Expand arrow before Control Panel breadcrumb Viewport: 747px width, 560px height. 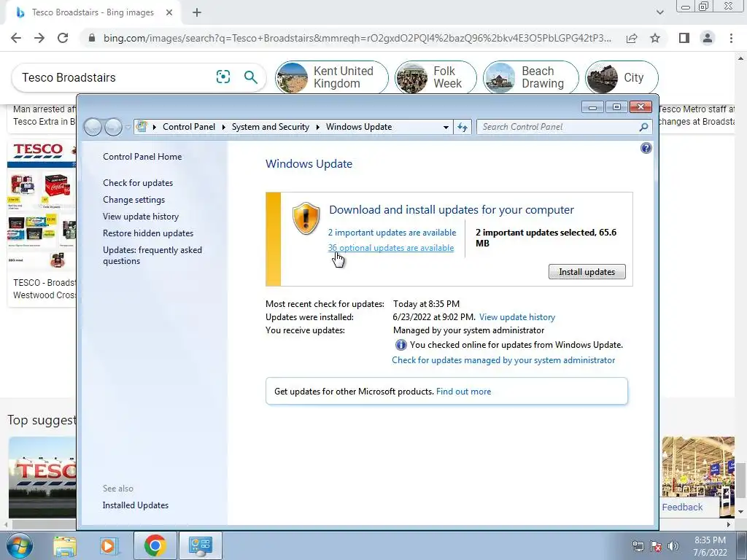155,127
